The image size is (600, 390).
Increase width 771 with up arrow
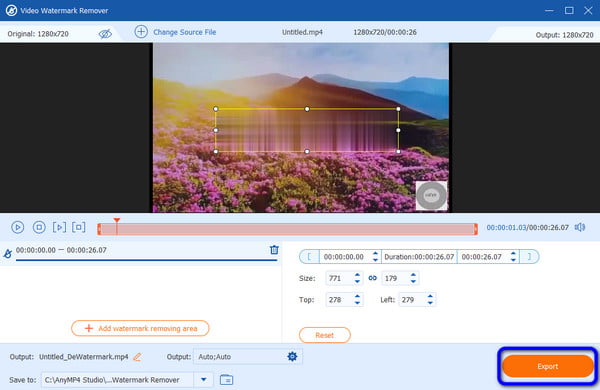click(357, 275)
